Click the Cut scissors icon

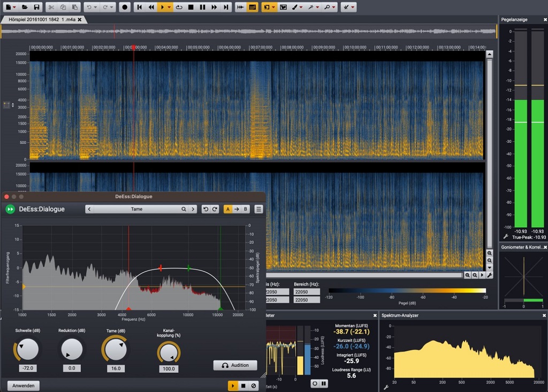click(x=51, y=7)
